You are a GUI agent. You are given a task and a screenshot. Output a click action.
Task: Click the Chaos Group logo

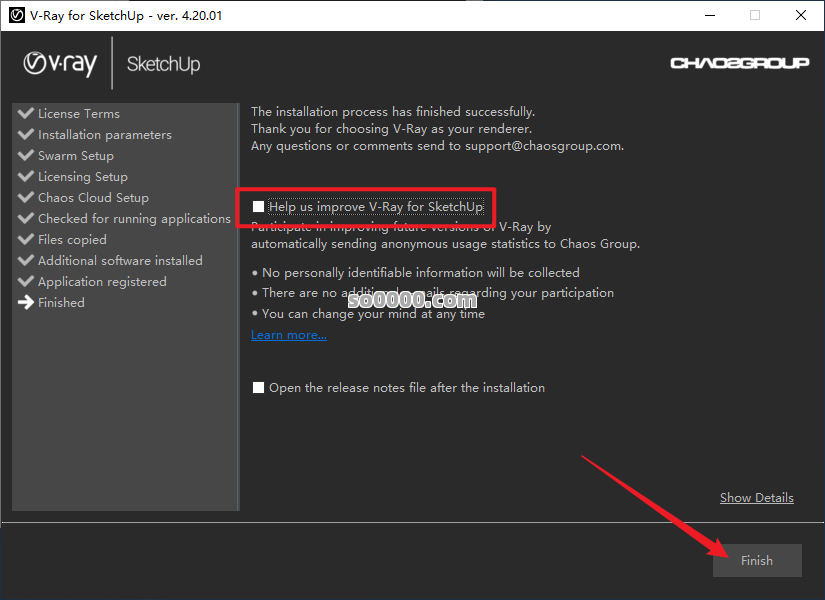(739, 63)
